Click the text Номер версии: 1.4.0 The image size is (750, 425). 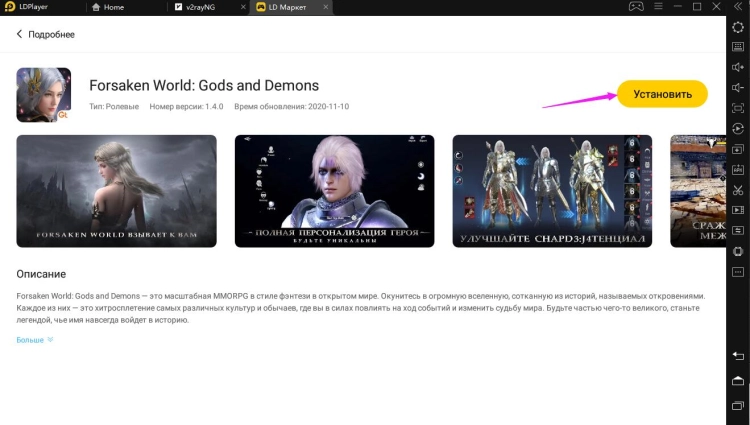(x=186, y=107)
